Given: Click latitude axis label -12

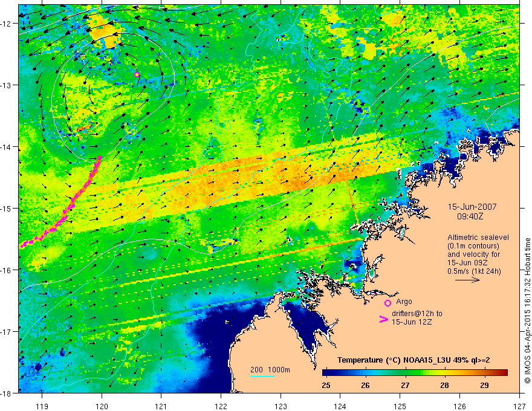Looking at the screenshot, I should pos(6,24).
